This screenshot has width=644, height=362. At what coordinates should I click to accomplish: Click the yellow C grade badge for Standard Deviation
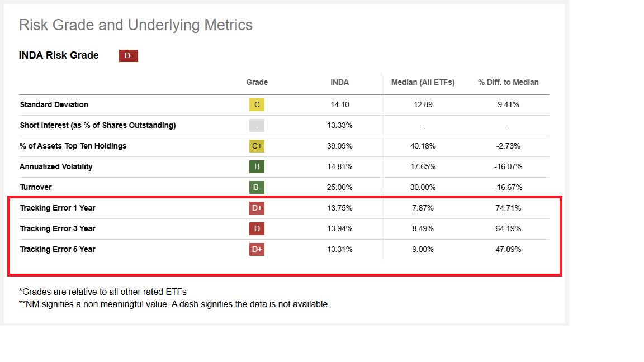point(257,104)
